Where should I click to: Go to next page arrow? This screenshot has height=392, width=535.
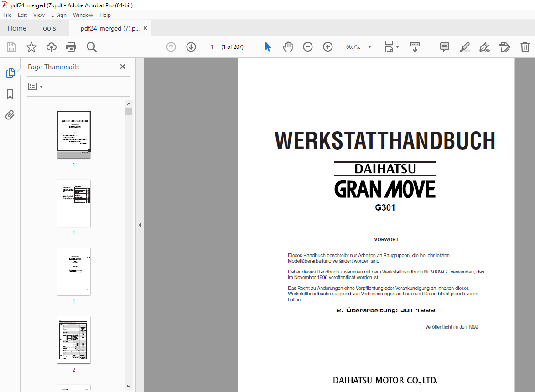(x=191, y=46)
